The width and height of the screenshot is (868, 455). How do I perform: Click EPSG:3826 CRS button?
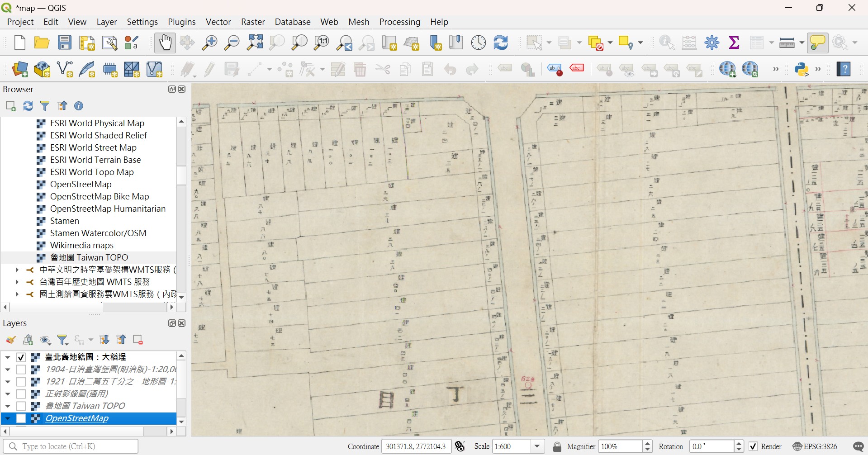pyautogui.click(x=815, y=447)
